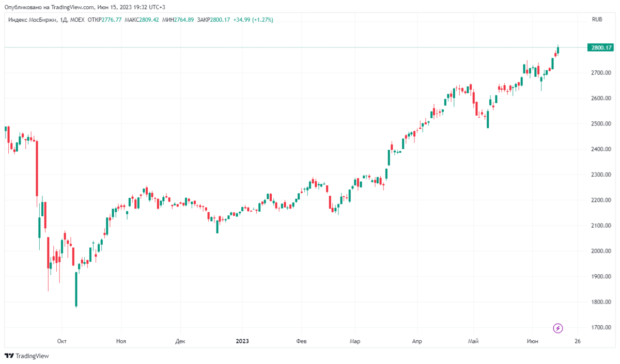Click the 2600.00 price axis label
The height and width of the screenshot is (364, 620).
tap(601, 98)
